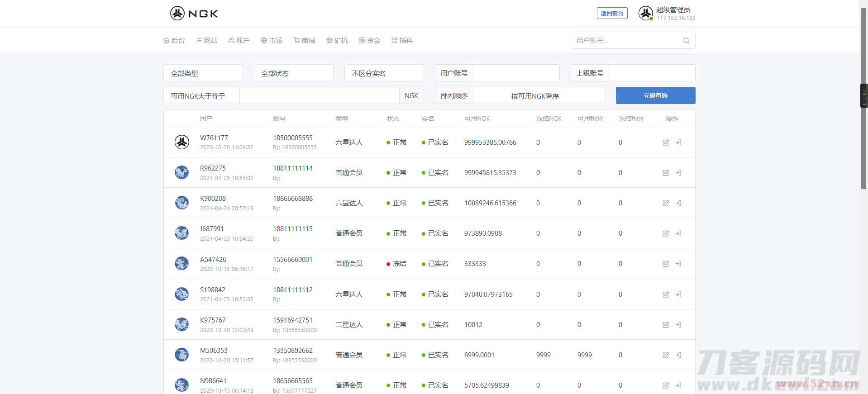Click the NGK logo in header
Image resolution: width=868 pixels, height=394 pixels.
tap(194, 14)
